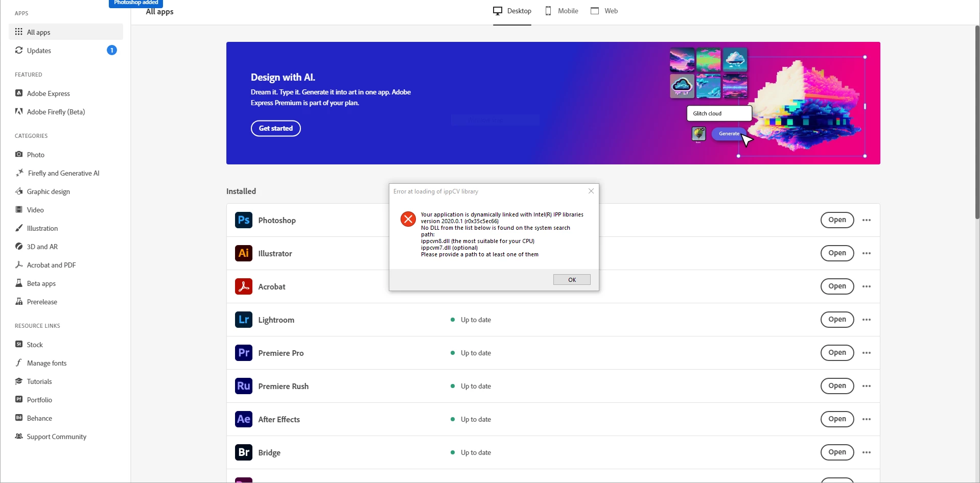
Task: Click the Updates count badge
Action: pos(111,50)
